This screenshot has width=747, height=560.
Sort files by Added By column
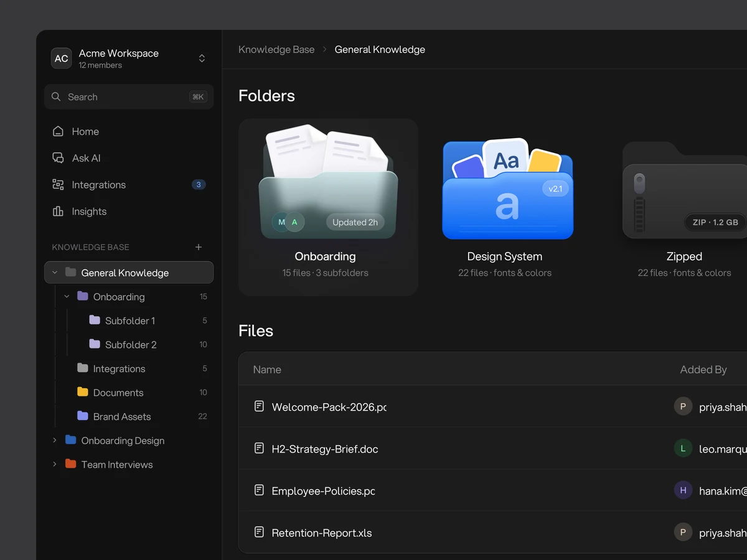coord(703,370)
